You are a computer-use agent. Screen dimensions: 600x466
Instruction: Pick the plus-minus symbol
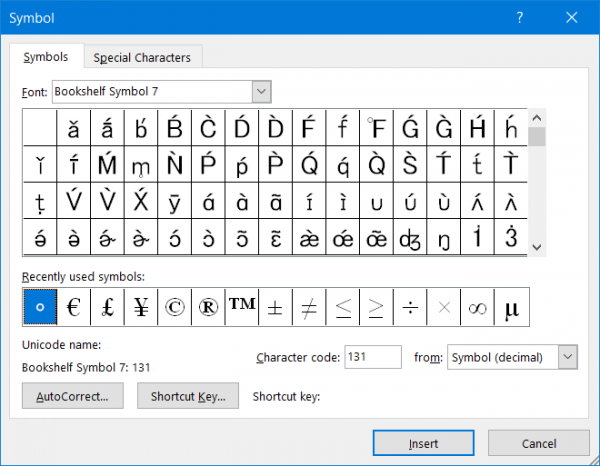(x=275, y=308)
